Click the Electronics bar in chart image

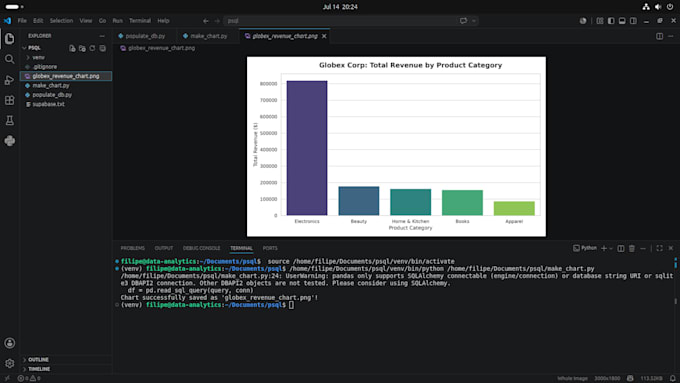point(307,148)
